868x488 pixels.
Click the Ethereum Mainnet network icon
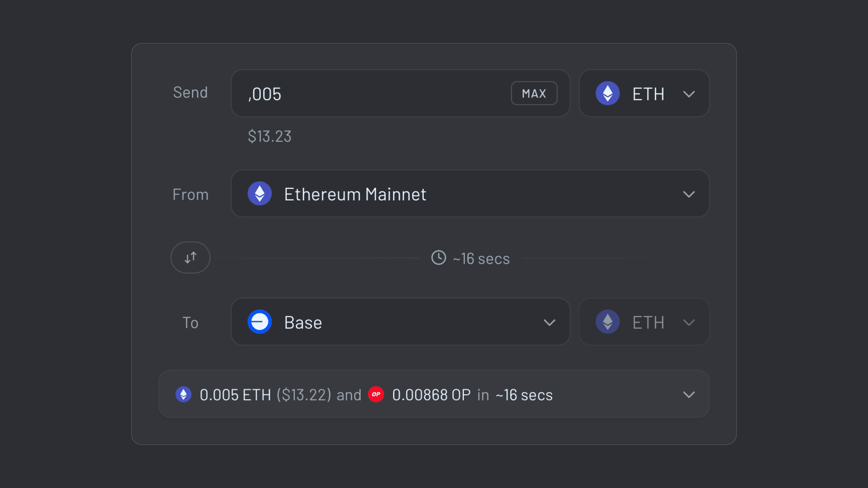pyautogui.click(x=259, y=193)
